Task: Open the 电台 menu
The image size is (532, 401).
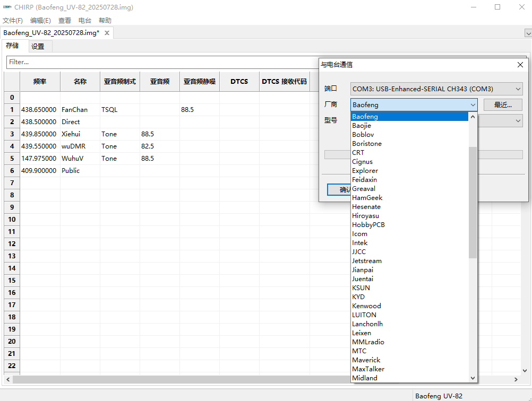Action: 85,20
